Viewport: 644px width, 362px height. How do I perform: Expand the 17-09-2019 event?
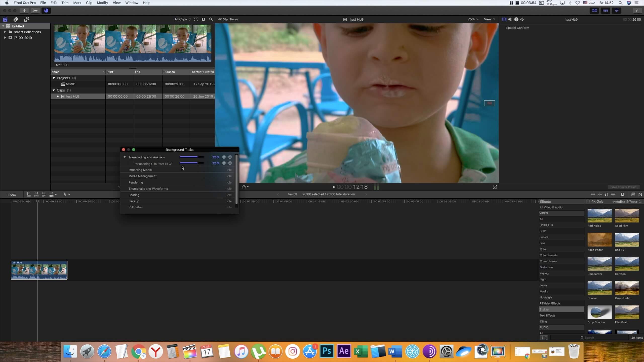point(5,38)
